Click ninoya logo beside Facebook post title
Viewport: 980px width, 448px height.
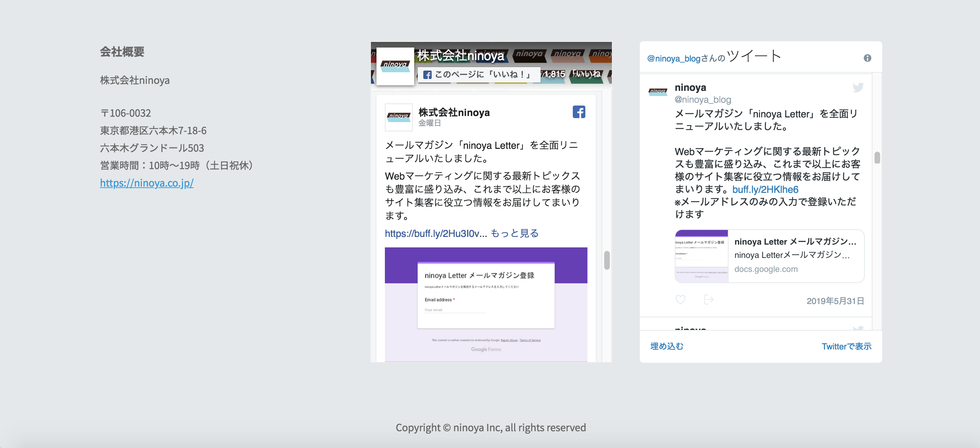pos(398,117)
